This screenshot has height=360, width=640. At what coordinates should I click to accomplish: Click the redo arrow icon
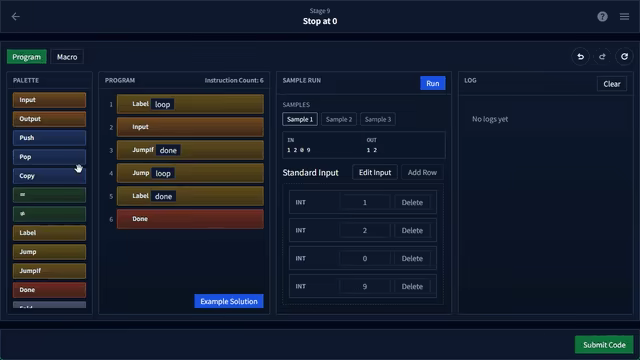point(602,57)
